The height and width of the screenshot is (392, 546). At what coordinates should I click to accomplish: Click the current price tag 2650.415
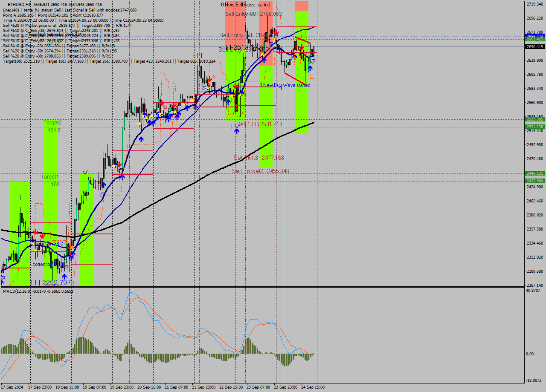[535, 46]
